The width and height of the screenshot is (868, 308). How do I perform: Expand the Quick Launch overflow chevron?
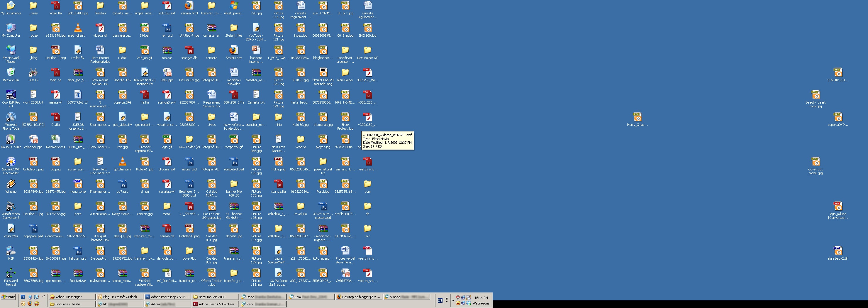pos(43,296)
